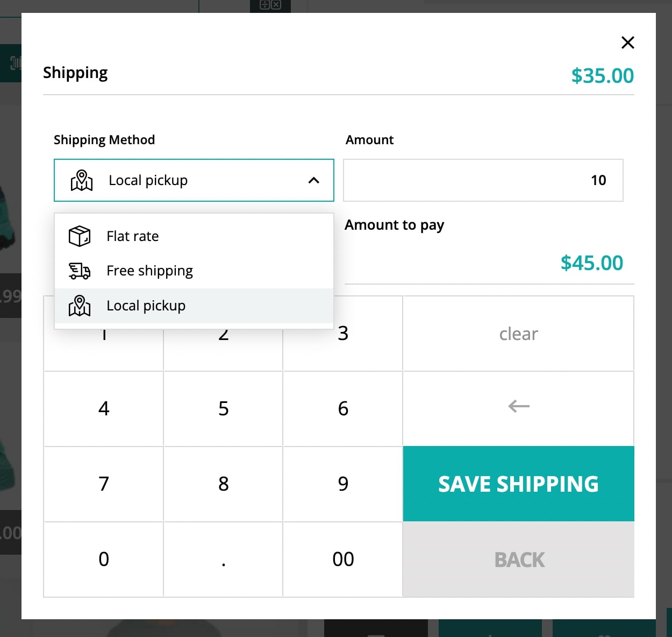Click map icon in Shipping Method field
Viewport: 672px width, 637px height.
82,180
